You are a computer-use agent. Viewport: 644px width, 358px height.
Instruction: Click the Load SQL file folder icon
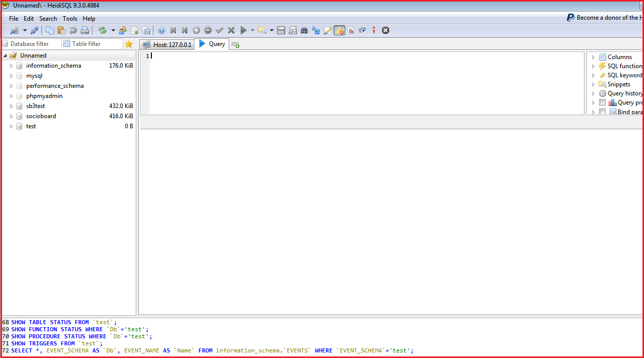coord(262,30)
